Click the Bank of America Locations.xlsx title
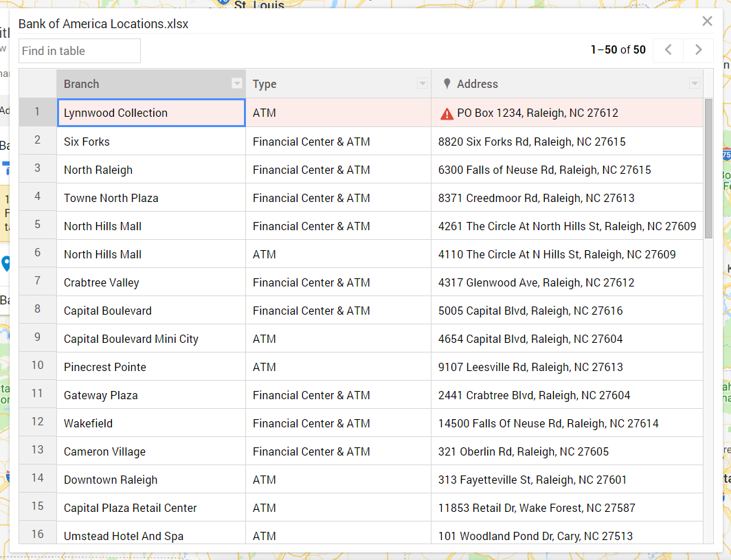 pos(104,24)
